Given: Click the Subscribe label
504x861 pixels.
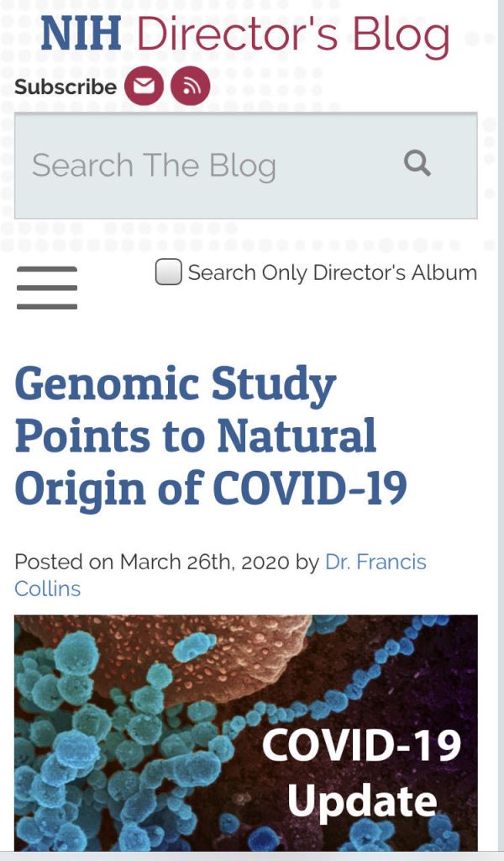Looking at the screenshot, I should (x=66, y=87).
